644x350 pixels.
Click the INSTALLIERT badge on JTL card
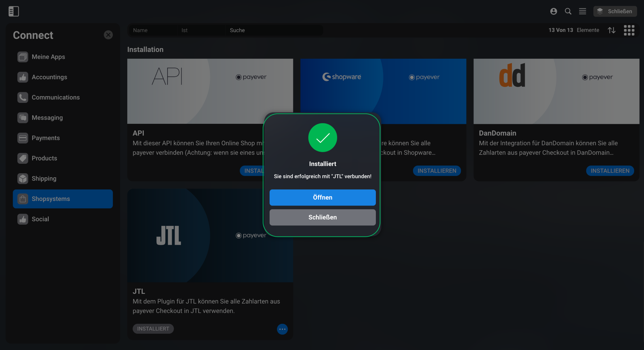153,329
